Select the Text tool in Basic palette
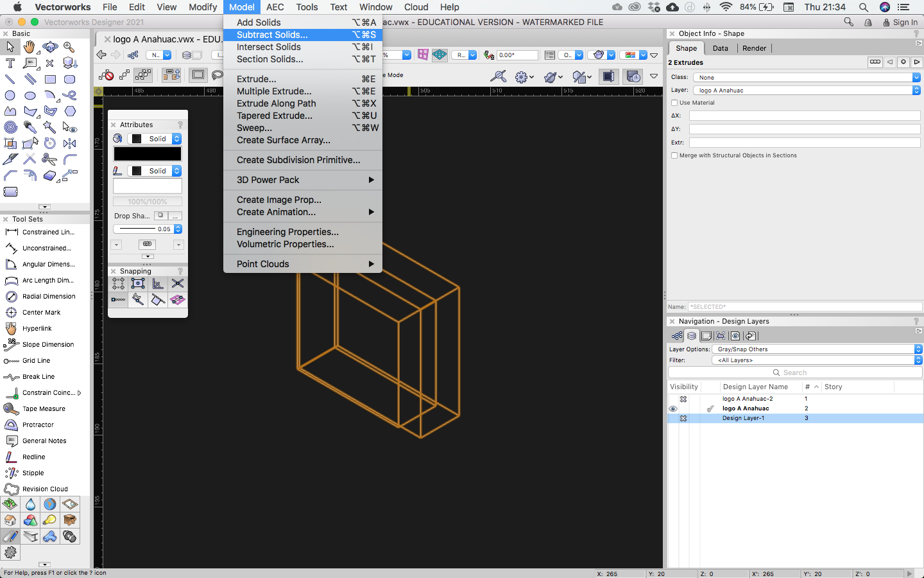 coord(10,63)
